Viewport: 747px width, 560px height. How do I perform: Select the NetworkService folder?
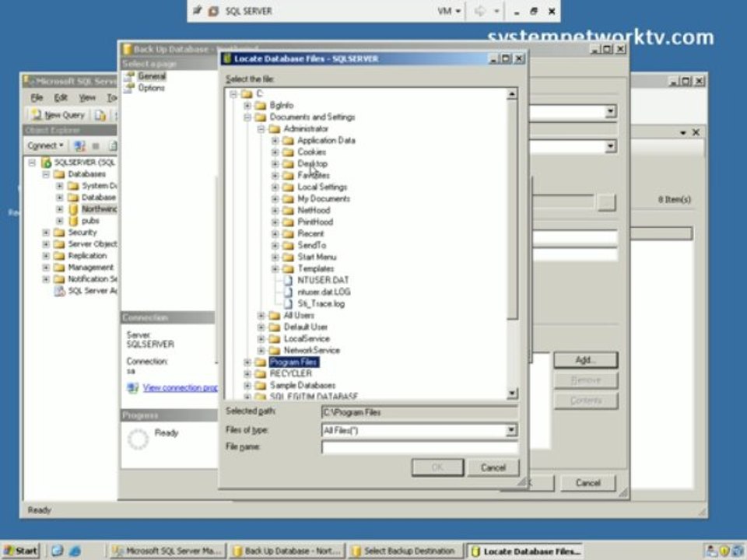tap(312, 351)
